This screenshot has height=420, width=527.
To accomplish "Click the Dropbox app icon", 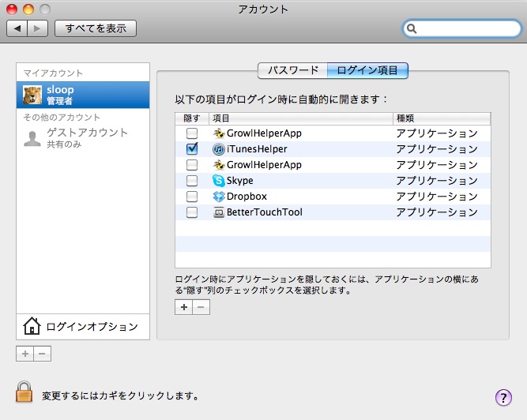I will click(x=219, y=197).
